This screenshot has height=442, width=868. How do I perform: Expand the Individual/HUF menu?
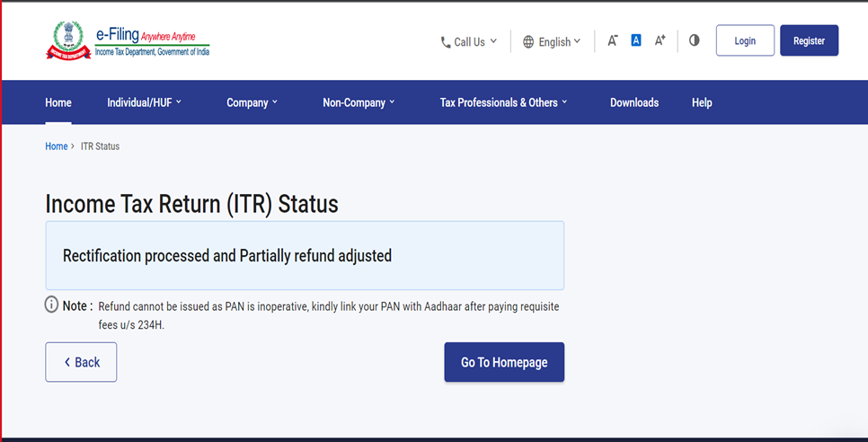coord(144,102)
